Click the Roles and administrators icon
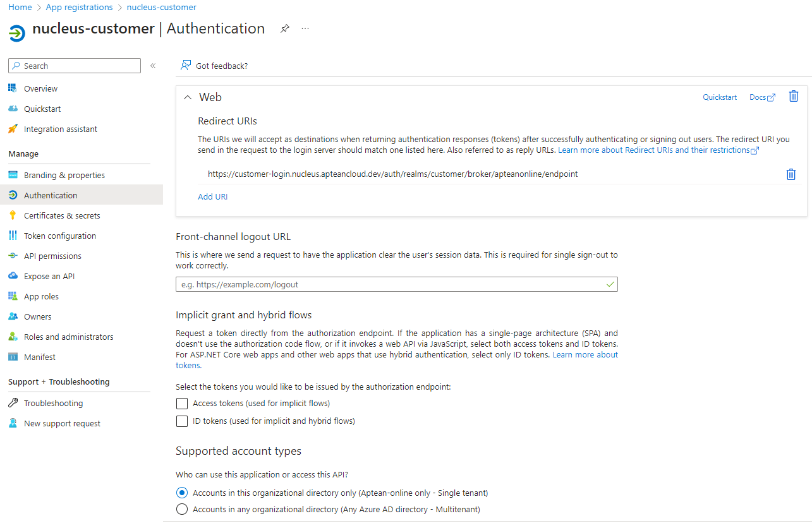812x528 pixels. [x=13, y=337]
